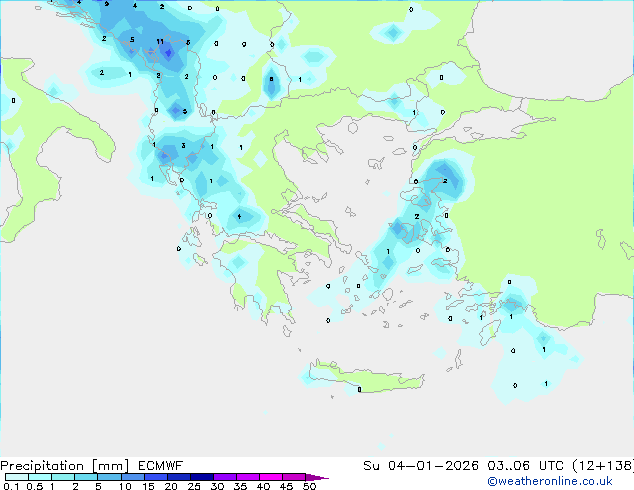Click the legend tick label "20"
The image size is (634, 490).
pos(171,486)
